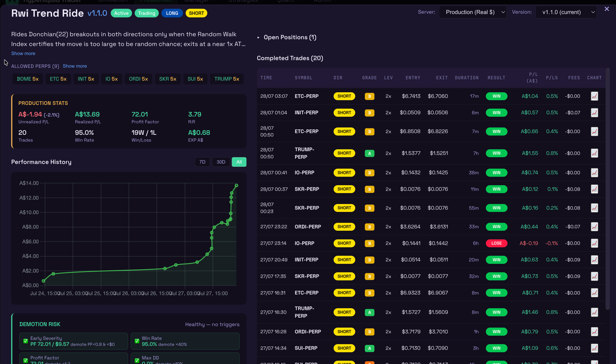The height and width of the screenshot is (364, 616).
Task: Click the 95.0% Win Rate stat
Action: (84, 133)
